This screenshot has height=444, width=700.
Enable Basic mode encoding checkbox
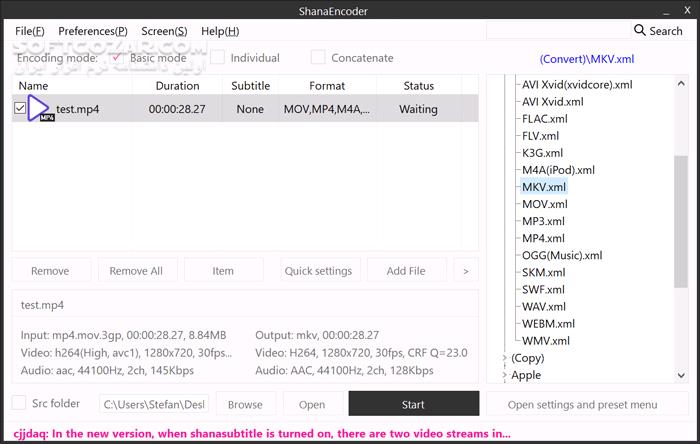tap(117, 58)
